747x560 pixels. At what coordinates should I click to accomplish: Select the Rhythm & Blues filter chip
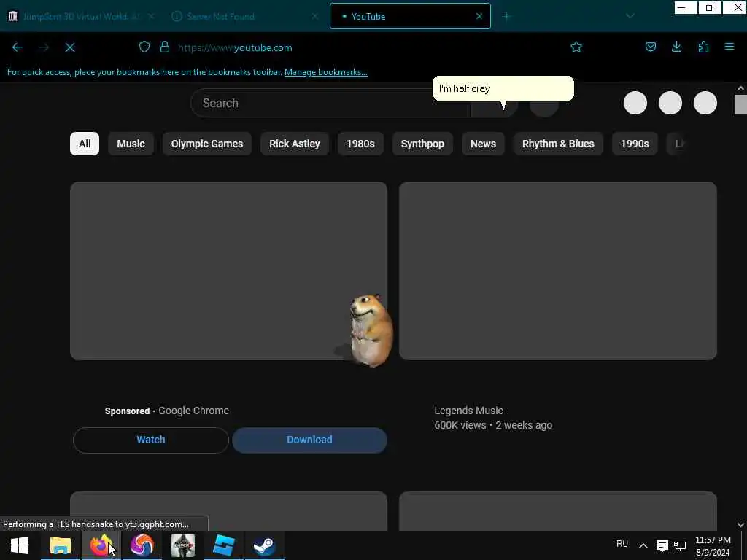(558, 144)
